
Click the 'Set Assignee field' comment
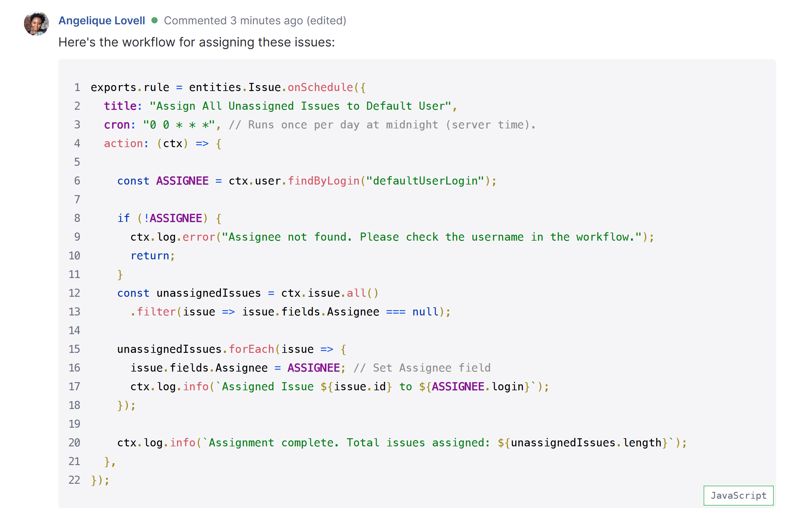coord(421,368)
